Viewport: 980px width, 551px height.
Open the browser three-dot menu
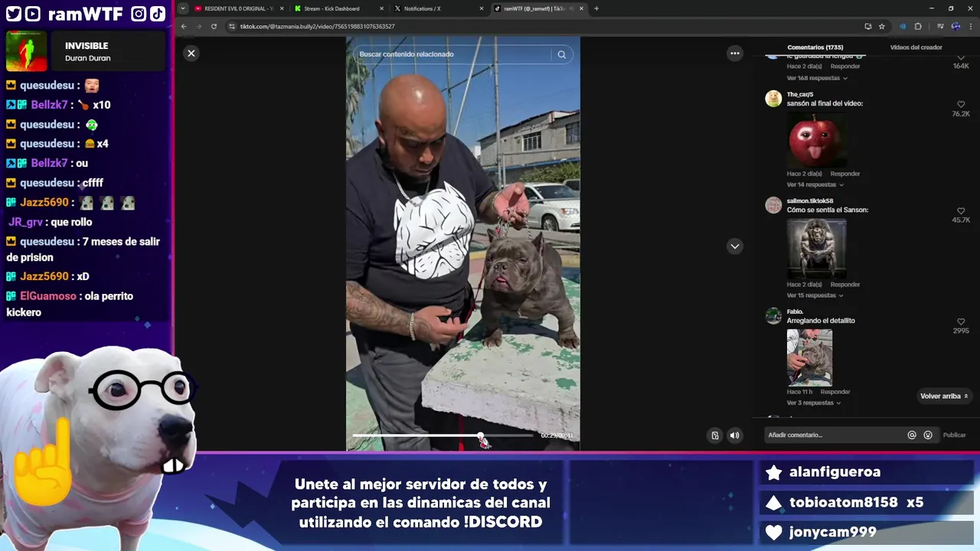971,26
